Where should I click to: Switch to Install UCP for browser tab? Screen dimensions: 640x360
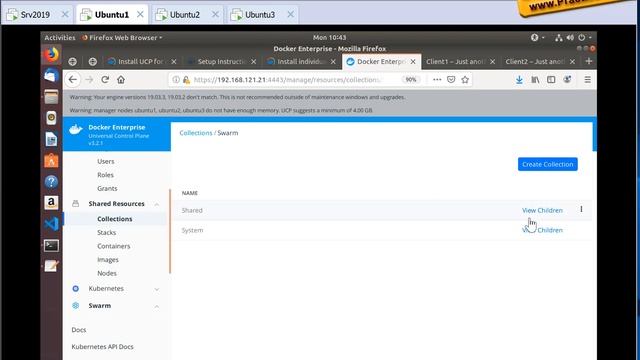(x=140, y=62)
